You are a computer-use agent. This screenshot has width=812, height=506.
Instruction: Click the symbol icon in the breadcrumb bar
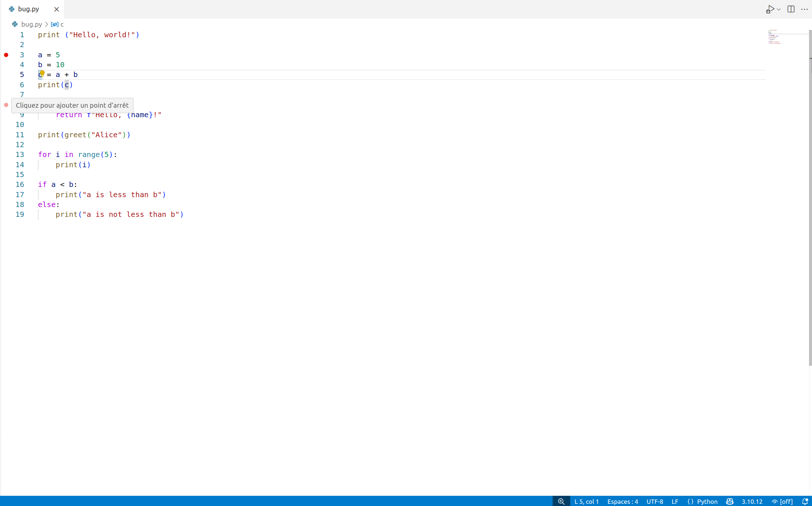pos(54,24)
